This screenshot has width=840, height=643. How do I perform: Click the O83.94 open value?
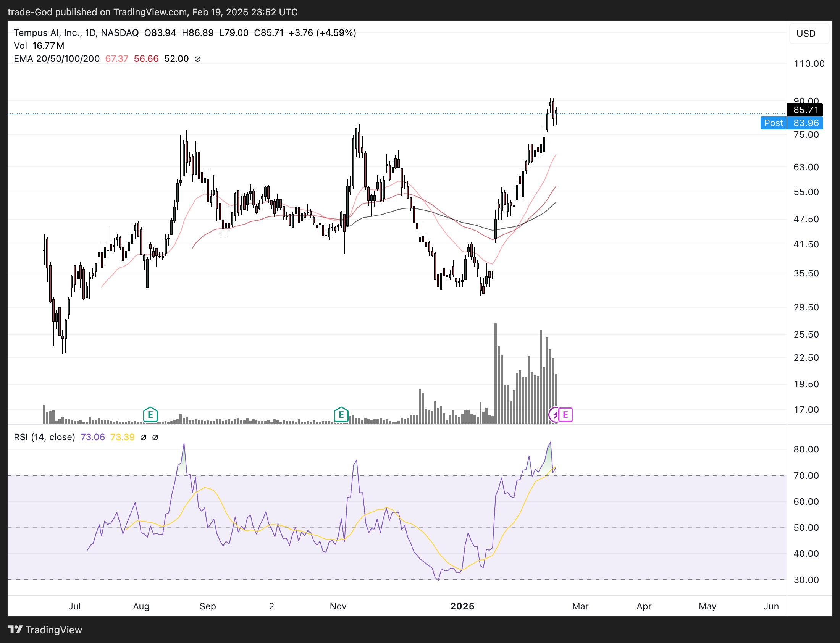click(x=160, y=33)
